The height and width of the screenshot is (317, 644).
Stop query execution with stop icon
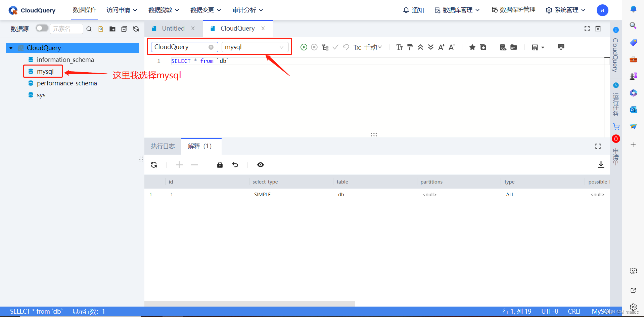click(x=314, y=47)
